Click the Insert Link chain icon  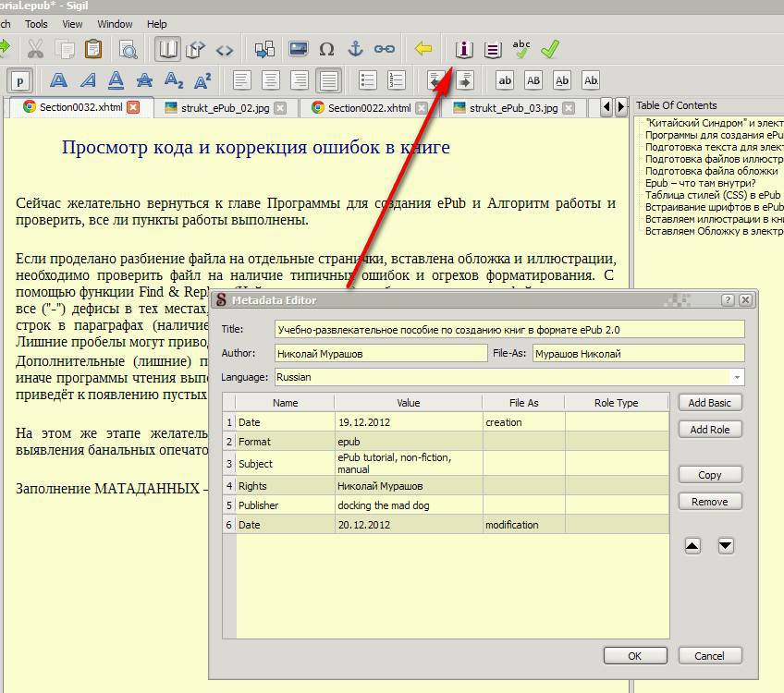pyautogui.click(x=384, y=49)
